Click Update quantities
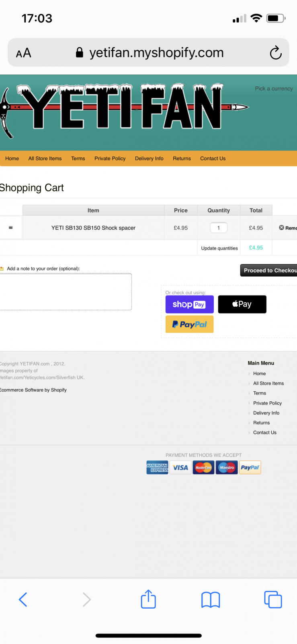297x644 pixels. (219, 248)
